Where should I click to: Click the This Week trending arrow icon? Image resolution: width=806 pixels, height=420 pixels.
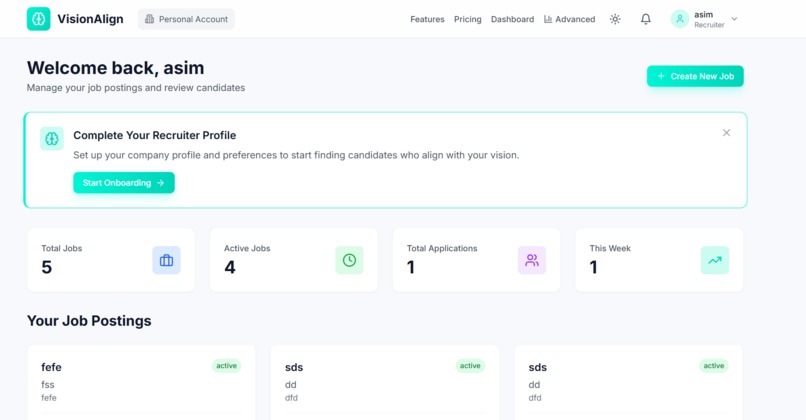point(715,260)
